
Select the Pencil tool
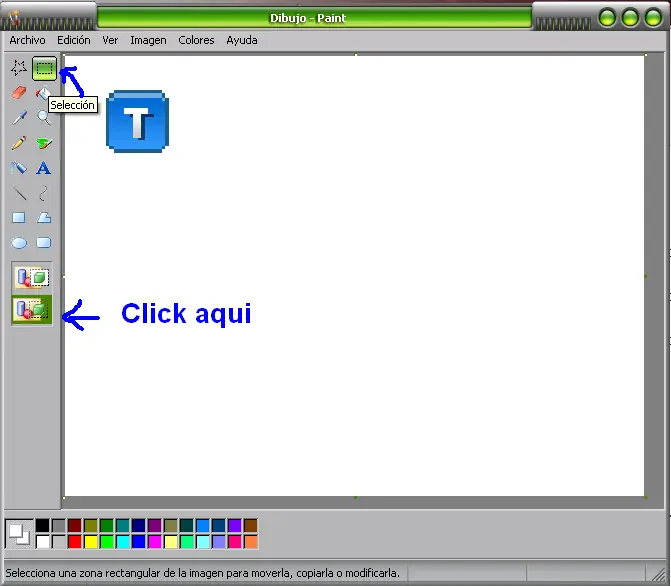[x=19, y=143]
